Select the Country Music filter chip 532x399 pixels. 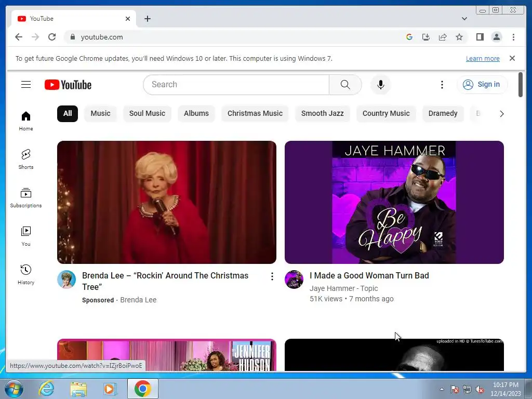pos(386,113)
